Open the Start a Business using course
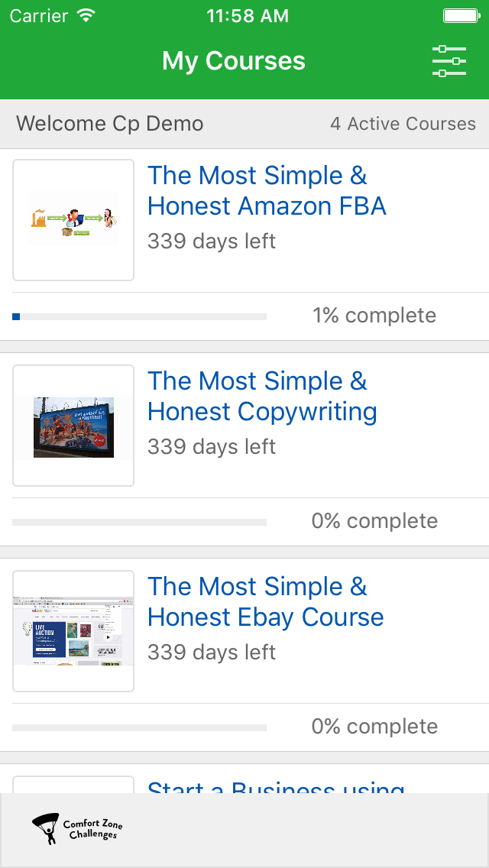Viewport: 489px width, 868px height. (x=276, y=786)
